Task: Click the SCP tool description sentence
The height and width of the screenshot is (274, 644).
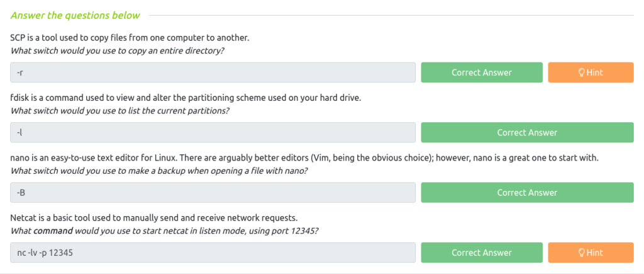Action: (x=130, y=38)
